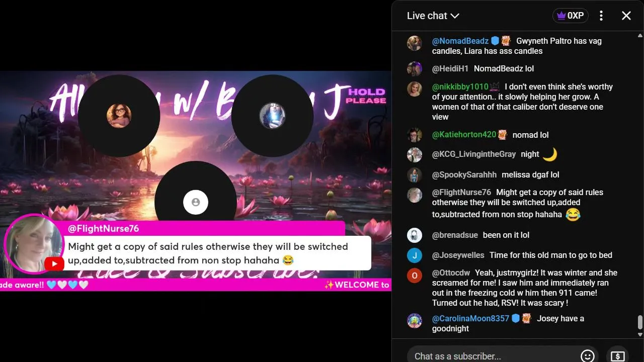
Task: Click the 0XP crown badge
Action: pyautogui.click(x=570, y=16)
